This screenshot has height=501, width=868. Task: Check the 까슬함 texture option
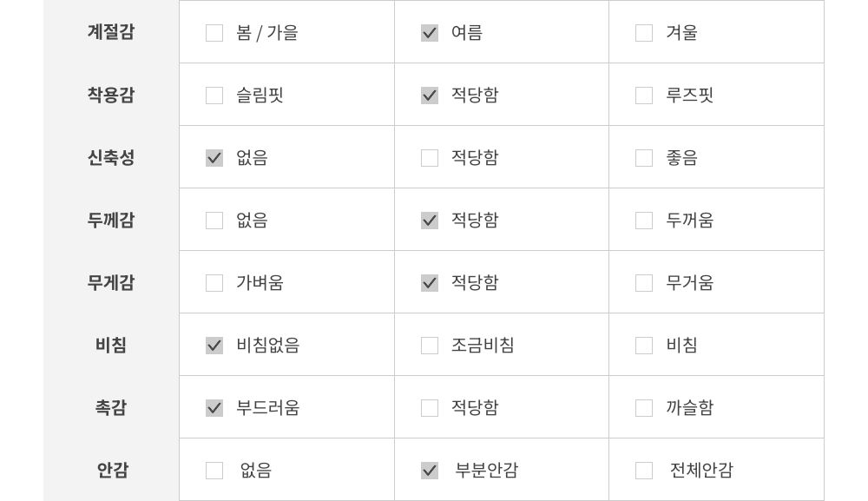[x=644, y=408]
